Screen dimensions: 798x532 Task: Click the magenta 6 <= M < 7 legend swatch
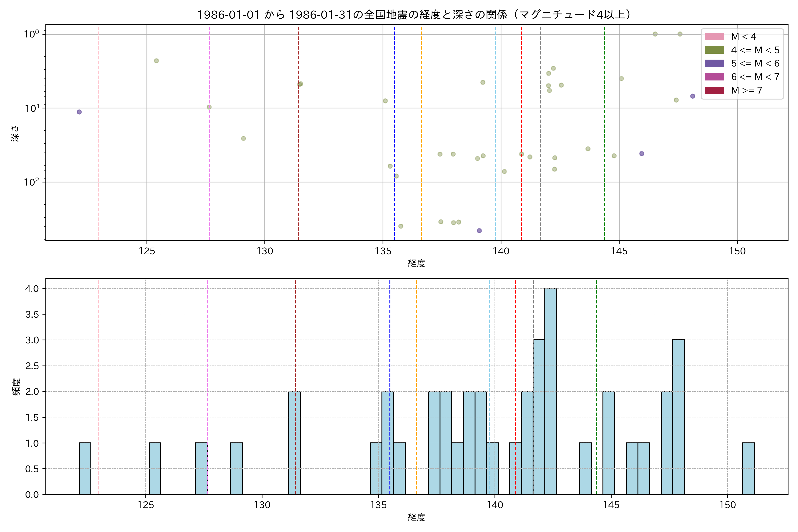714,77
